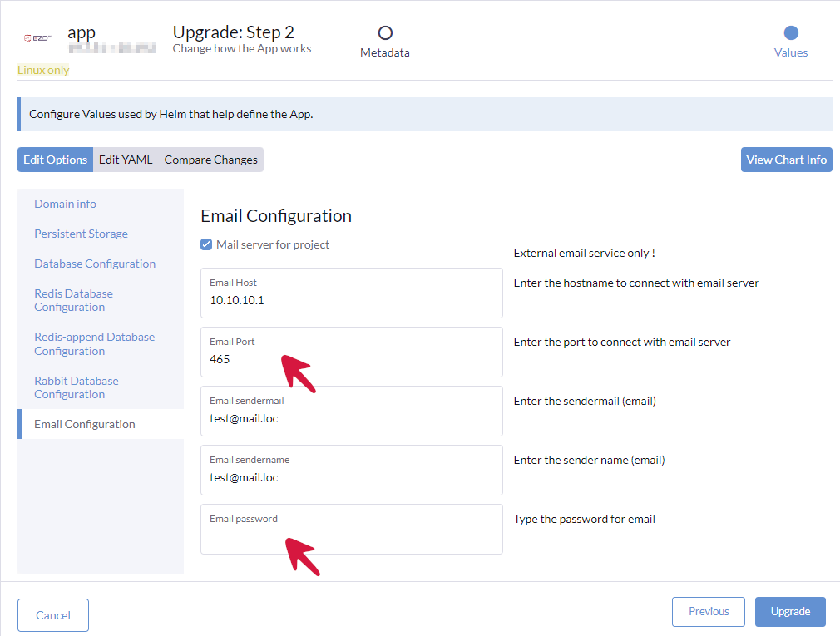
Task: Click the Metadata step circle
Action: [385, 33]
